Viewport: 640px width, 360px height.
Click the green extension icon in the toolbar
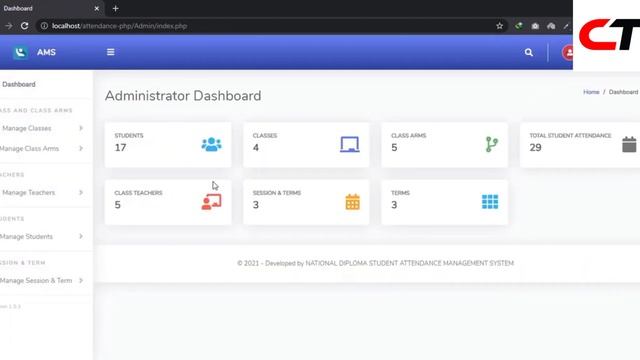click(x=518, y=26)
